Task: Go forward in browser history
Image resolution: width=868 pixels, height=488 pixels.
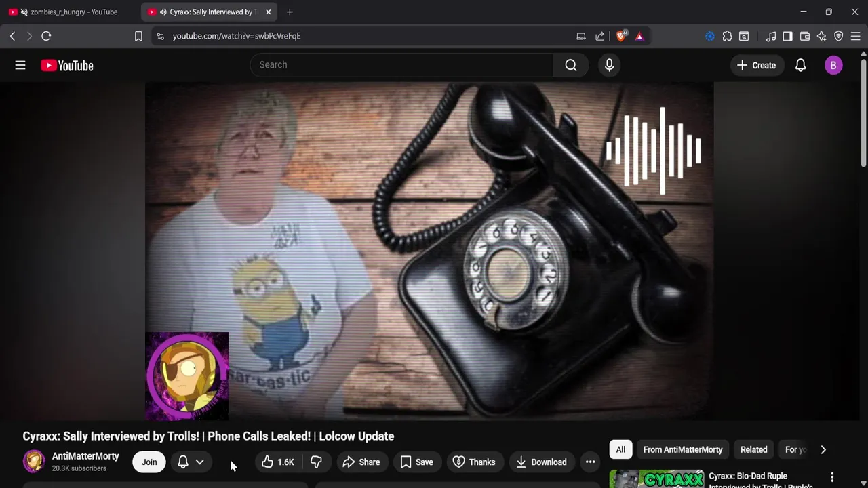Action: coord(29,36)
